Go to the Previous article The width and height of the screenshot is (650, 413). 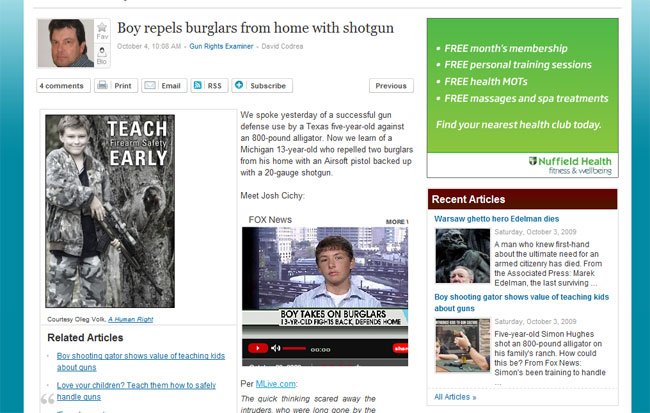[391, 86]
